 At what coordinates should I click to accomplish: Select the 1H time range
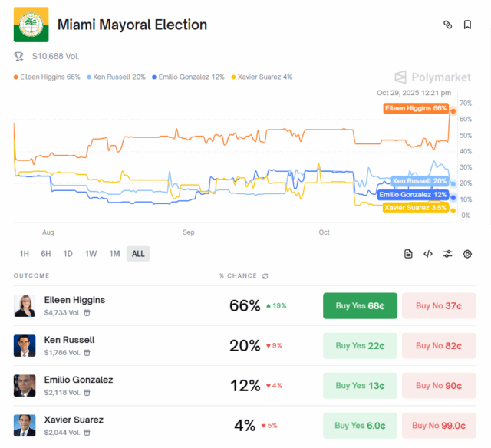[25, 254]
